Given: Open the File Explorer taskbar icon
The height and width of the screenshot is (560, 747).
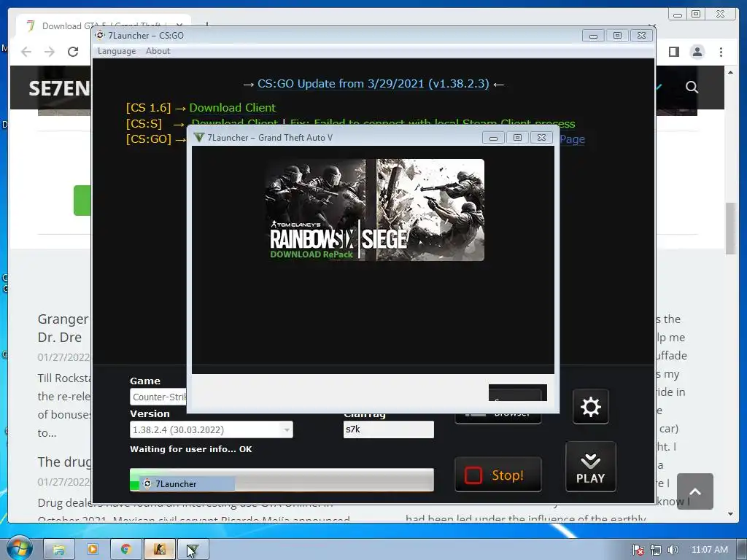Looking at the screenshot, I should (x=59, y=550).
